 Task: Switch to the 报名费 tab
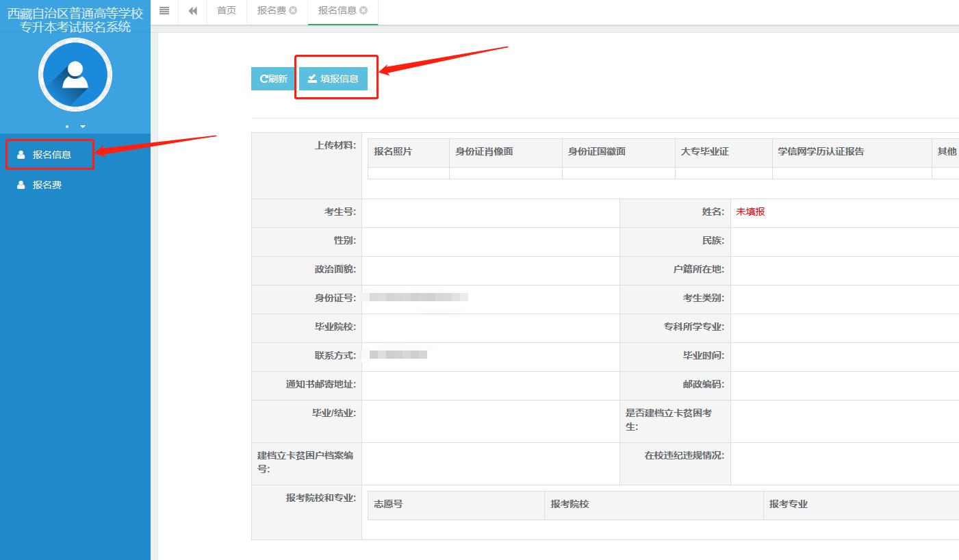272,11
